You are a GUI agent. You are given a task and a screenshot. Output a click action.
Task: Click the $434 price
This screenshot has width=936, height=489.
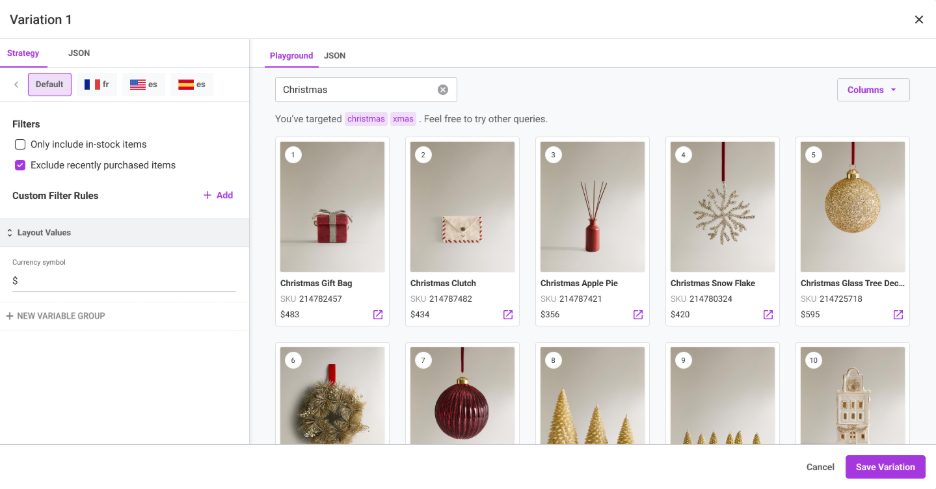[420, 314]
